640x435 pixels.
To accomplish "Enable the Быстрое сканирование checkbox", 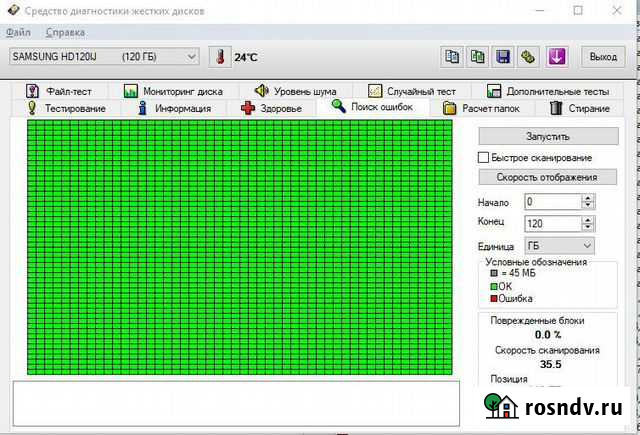I will click(484, 158).
